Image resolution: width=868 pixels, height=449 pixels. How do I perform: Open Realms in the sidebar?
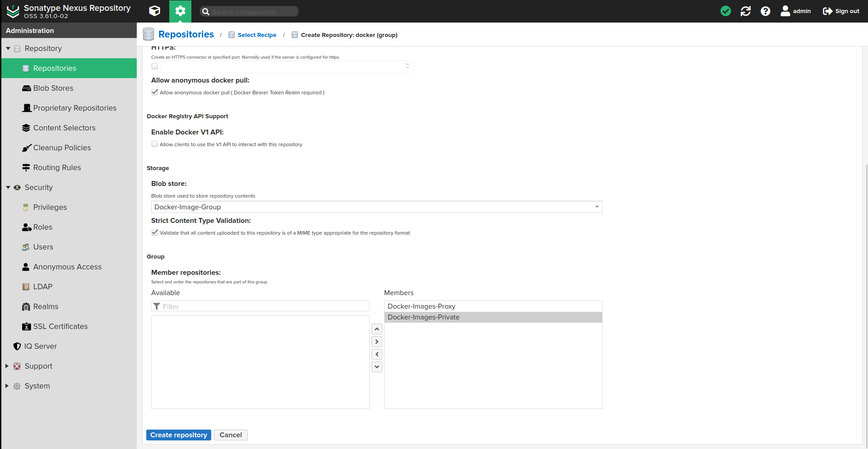click(x=46, y=306)
